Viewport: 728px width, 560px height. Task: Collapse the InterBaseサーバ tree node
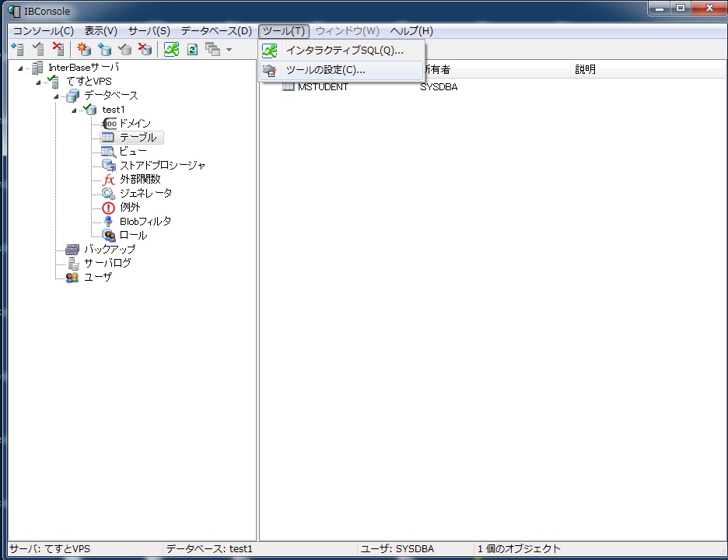[20, 68]
